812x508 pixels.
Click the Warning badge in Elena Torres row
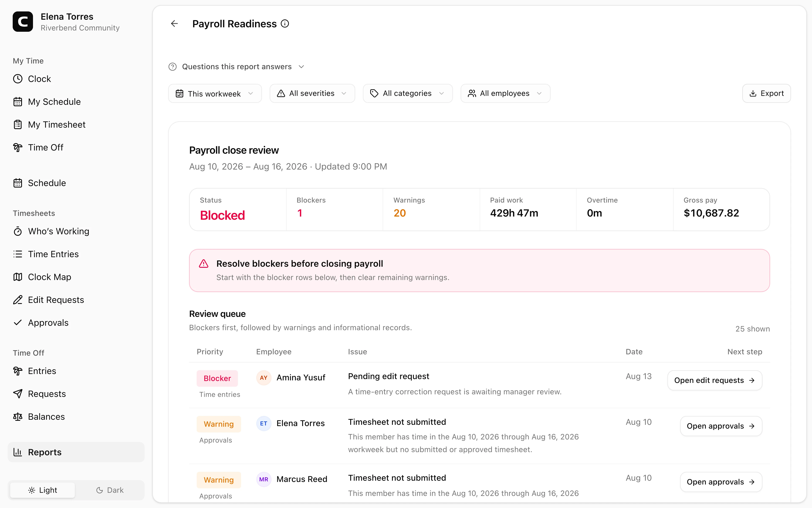coord(219,424)
